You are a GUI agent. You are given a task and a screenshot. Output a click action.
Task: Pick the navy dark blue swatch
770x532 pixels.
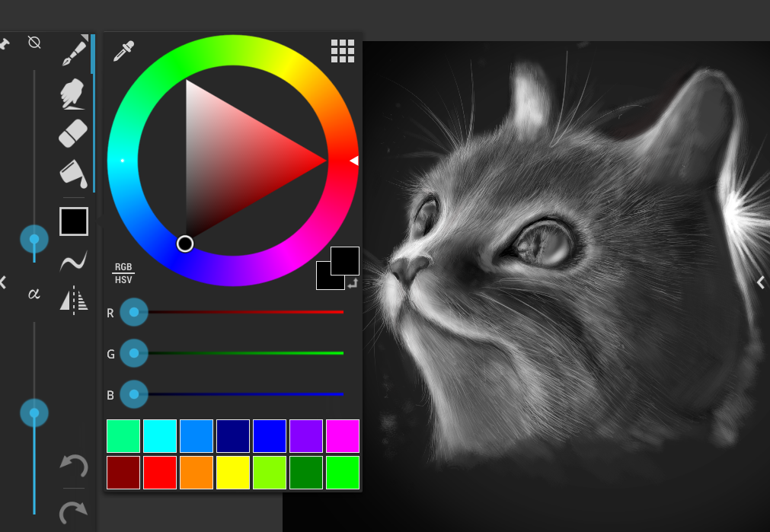(x=233, y=436)
